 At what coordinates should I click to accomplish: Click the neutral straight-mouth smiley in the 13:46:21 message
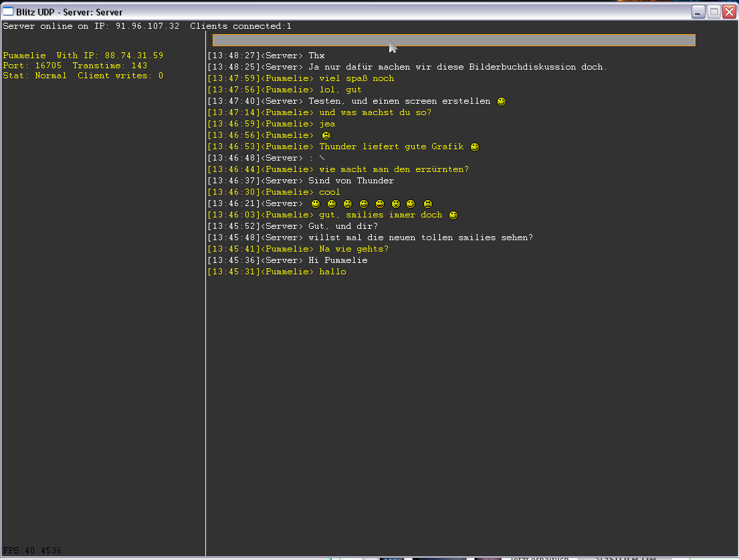pos(332,203)
